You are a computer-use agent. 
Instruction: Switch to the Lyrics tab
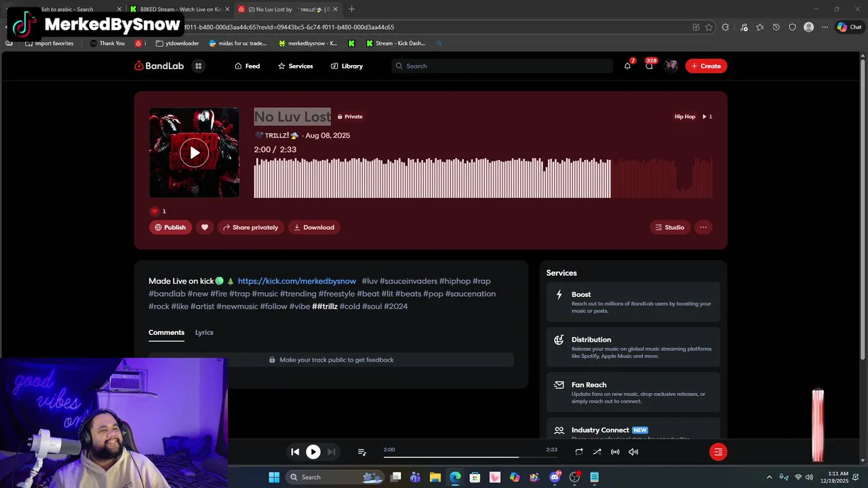point(204,332)
